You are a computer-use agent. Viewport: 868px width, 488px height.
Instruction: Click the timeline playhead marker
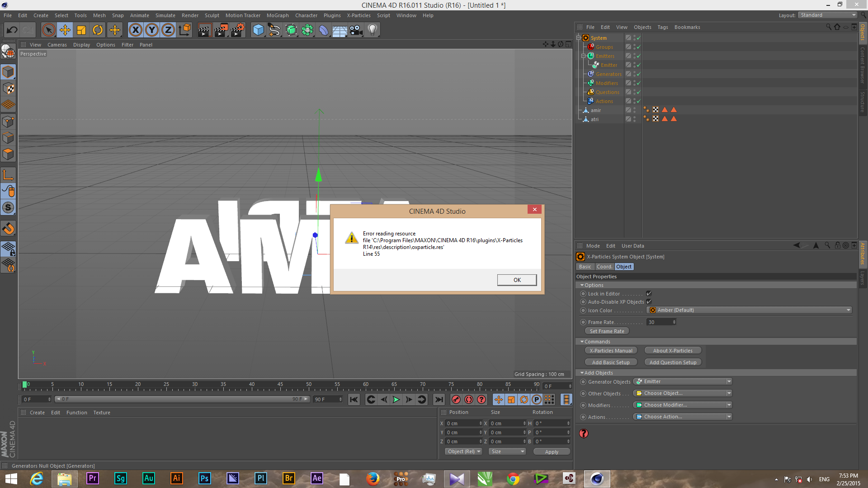point(24,385)
